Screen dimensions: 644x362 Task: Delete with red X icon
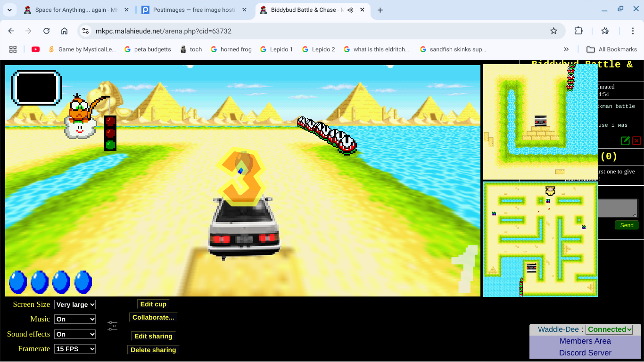tap(636, 140)
